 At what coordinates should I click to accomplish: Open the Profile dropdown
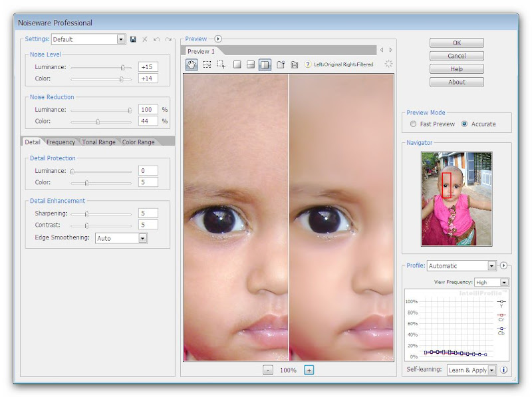[491, 266]
